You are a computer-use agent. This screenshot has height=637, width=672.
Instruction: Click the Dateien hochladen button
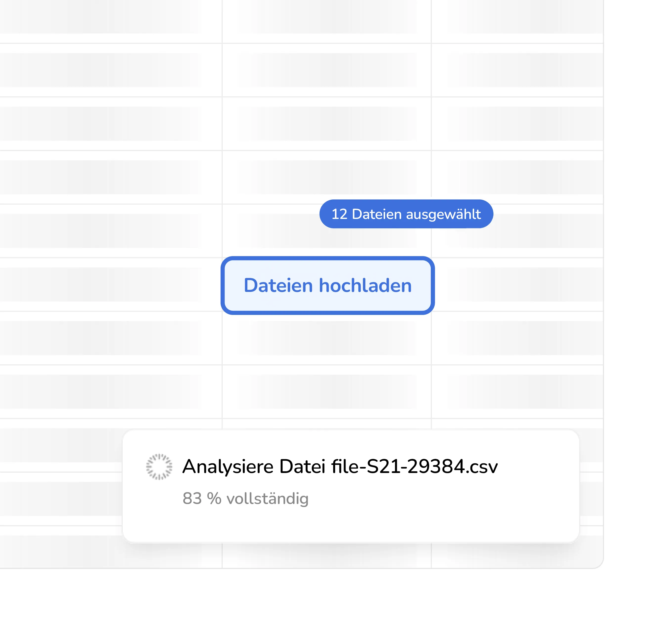coord(327,285)
